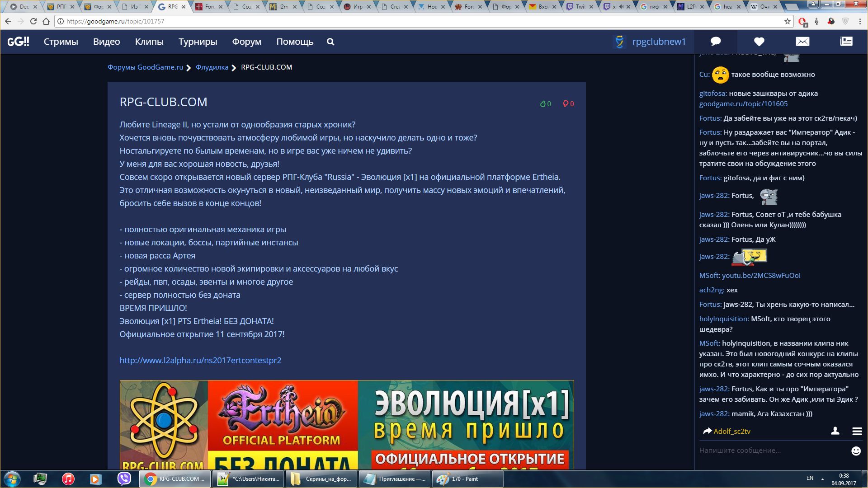Click Fortus nickname in chat gitofosa message

[710, 178]
